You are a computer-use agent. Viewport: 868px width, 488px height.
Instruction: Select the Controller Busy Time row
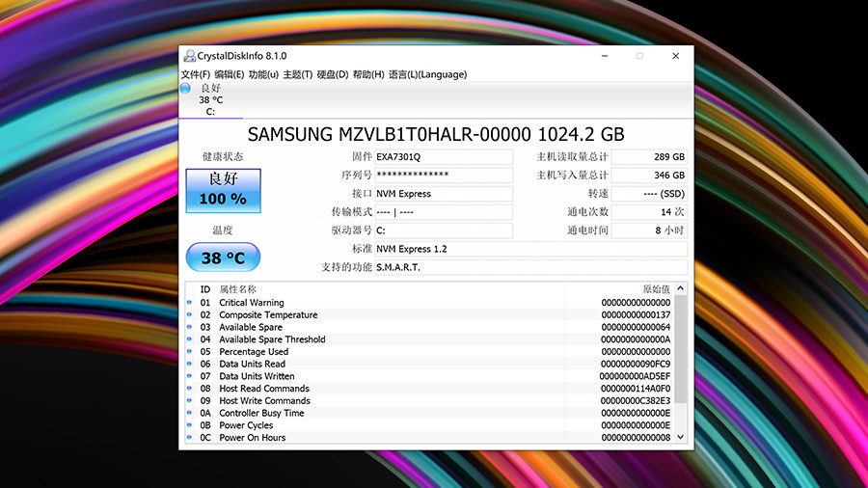[429, 413]
